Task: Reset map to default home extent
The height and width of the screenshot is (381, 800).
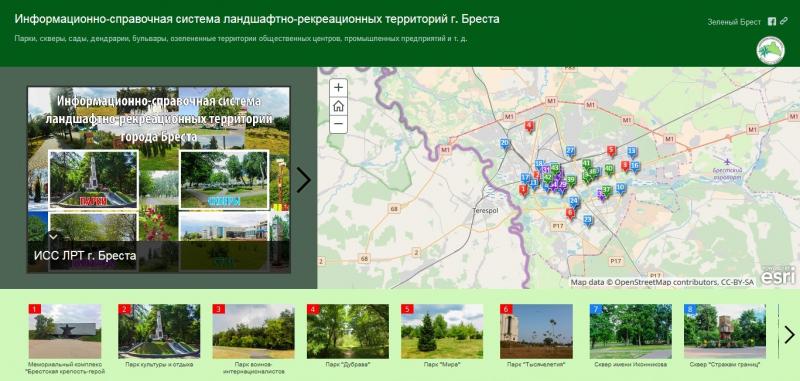Action: (x=338, y=106)
